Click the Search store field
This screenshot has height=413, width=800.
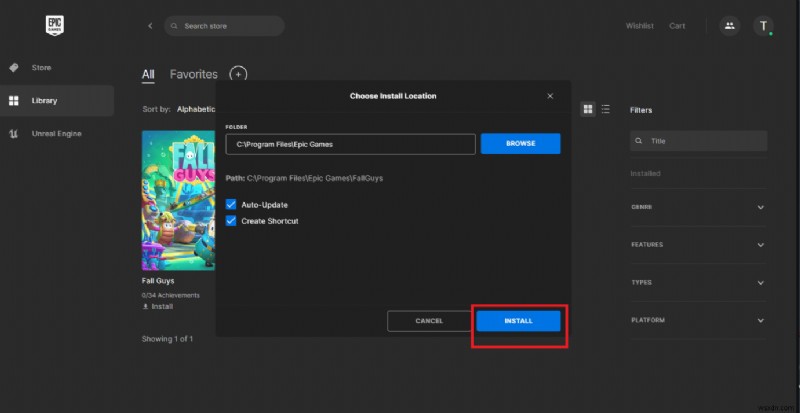pyautogui.click(x=224, y=26)
